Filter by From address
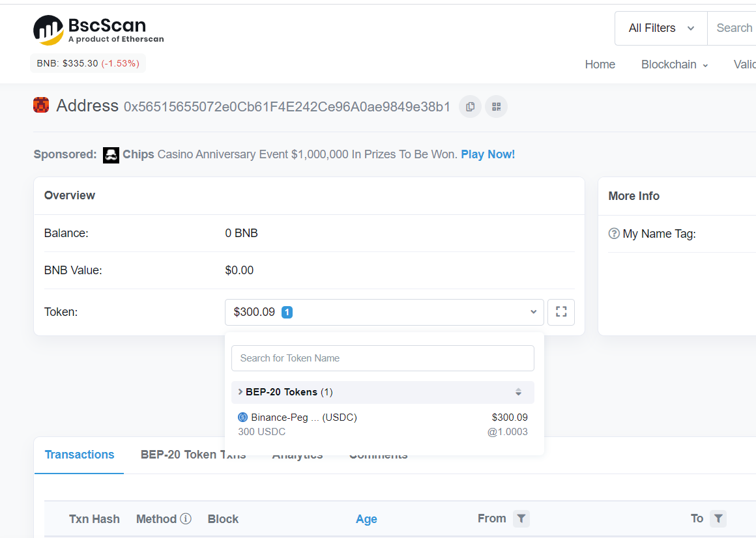756x538 pixels. 521,518
